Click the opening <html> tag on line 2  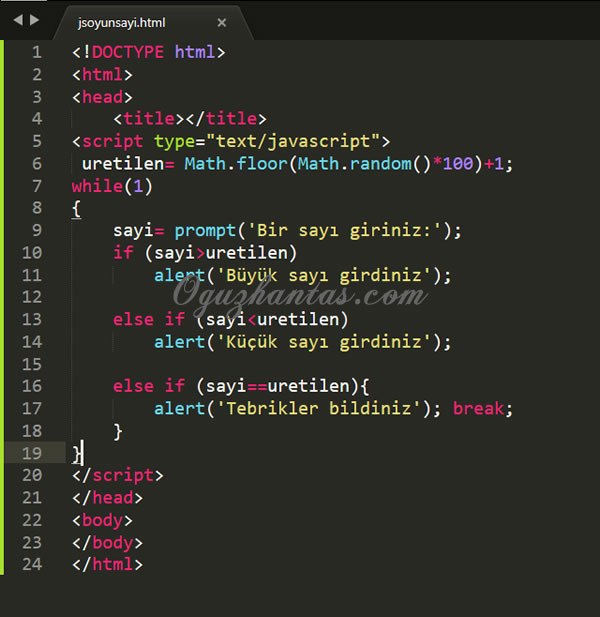click(x=102, y=74)
